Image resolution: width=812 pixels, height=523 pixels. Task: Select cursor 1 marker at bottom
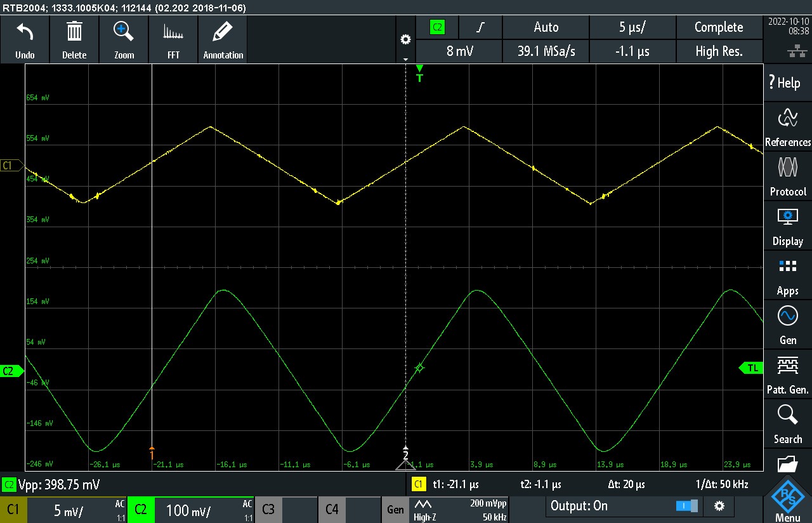(152, 453)
